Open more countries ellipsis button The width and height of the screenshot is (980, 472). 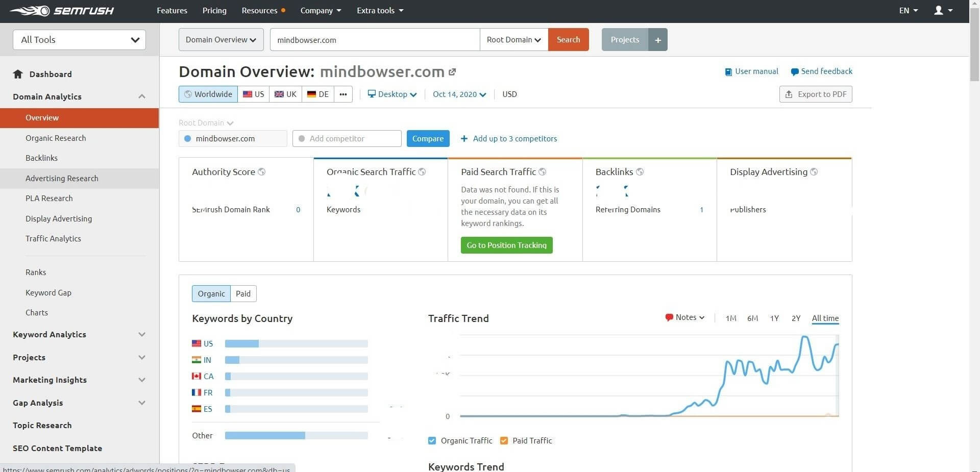[x=343, y=94]
